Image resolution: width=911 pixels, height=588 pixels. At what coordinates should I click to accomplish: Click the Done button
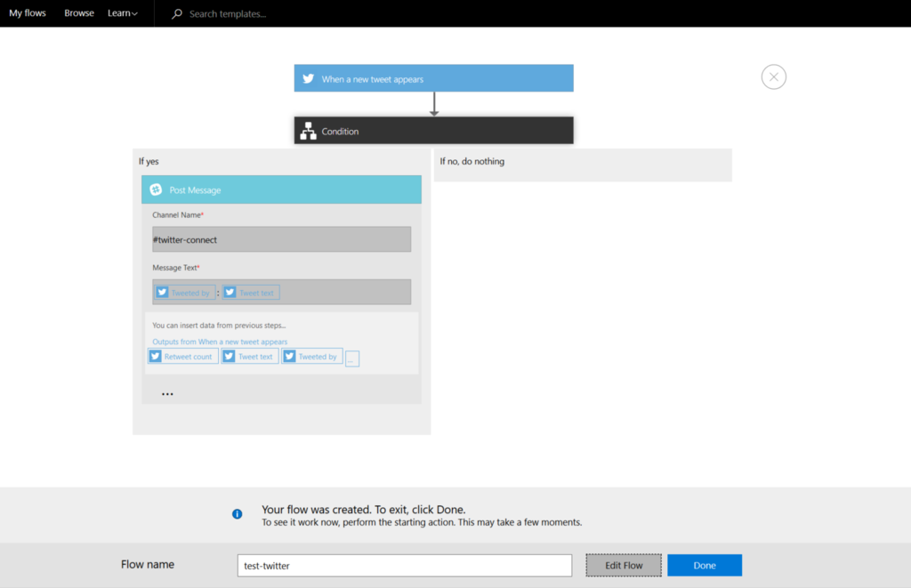click(x=705, y=566)
